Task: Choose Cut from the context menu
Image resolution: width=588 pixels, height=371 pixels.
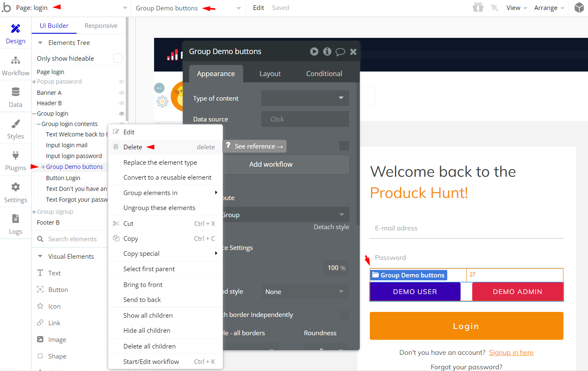Action: [x=165, y=223]
